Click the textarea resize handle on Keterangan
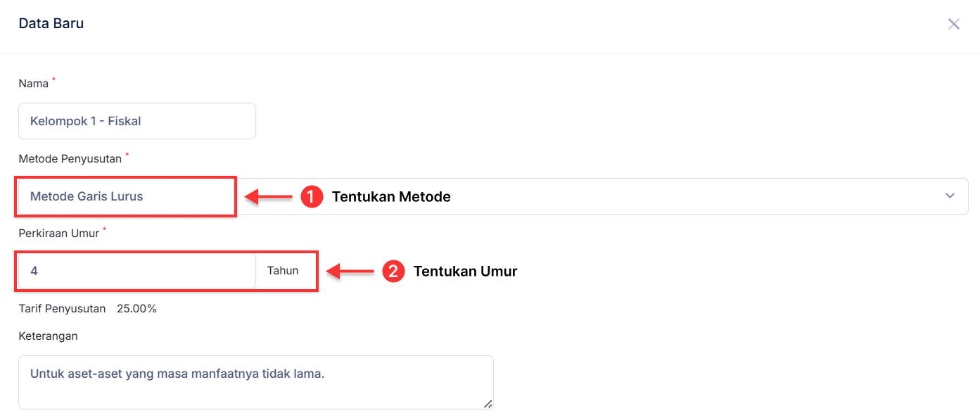 click(487, 405)
